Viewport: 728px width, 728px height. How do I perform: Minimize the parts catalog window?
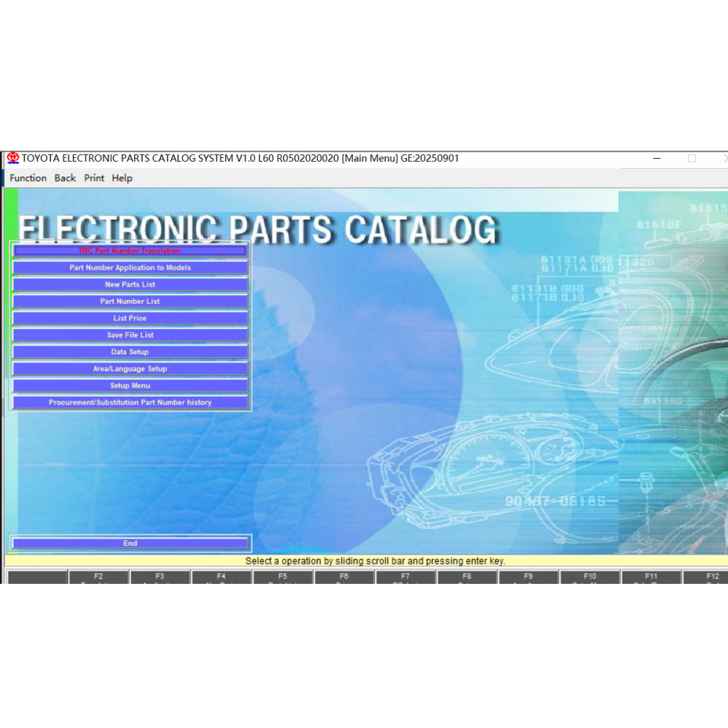tap(657, 159)
